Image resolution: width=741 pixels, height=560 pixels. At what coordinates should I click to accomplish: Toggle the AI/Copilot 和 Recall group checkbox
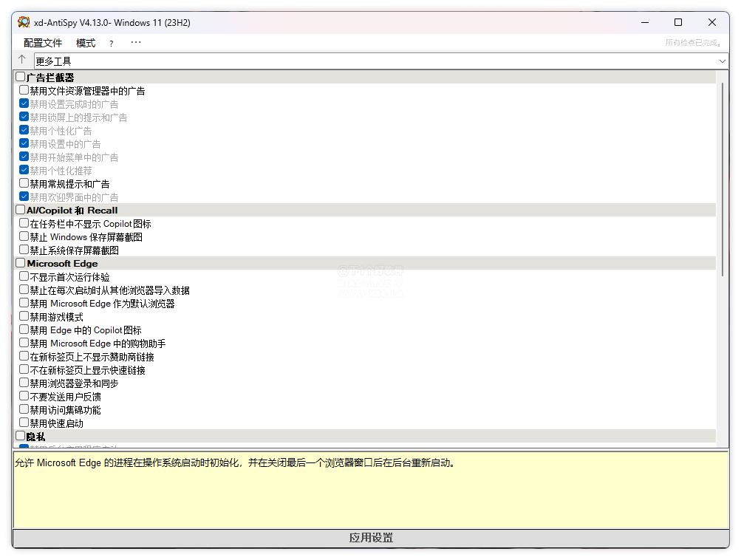click(21, 209)
